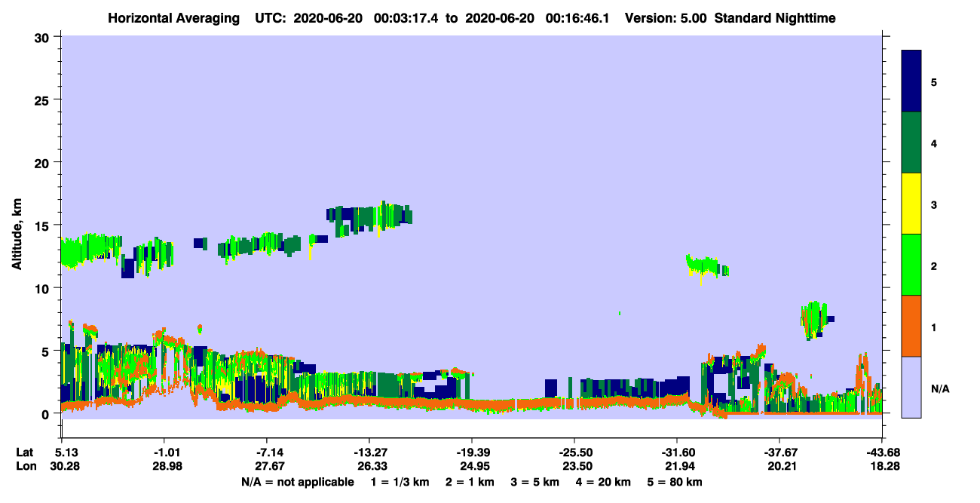The width and height of the screenshot is (980, 503).
Task: Click the 'Lon' row label
Action: point(26,466)
